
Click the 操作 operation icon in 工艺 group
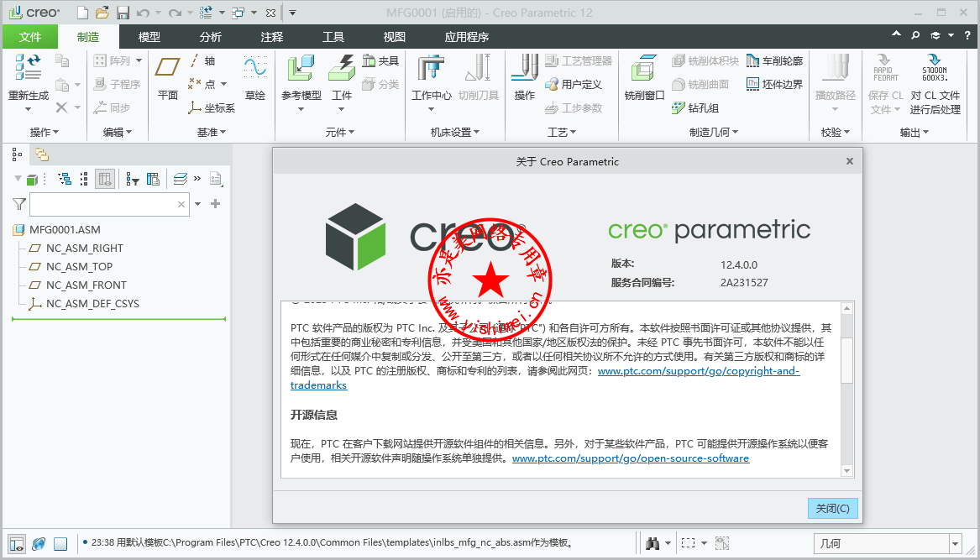tap(524, 67)
